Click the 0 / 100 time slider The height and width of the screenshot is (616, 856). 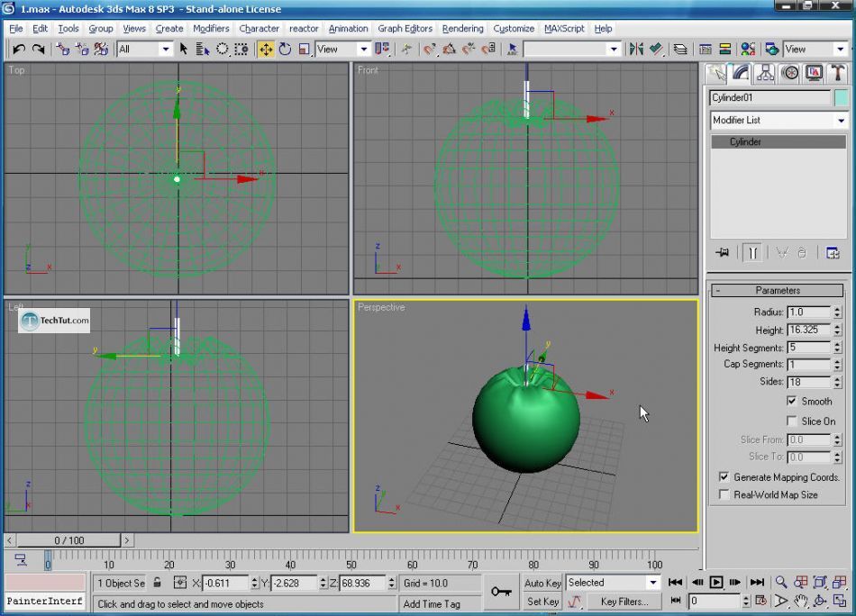click(68, 540)
